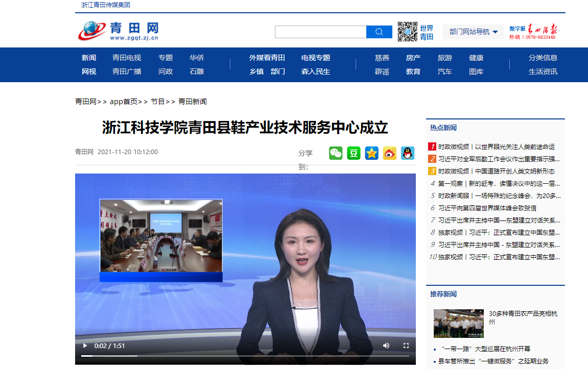
Task: Share to Douban using green icon
Action: coord(354,153)
